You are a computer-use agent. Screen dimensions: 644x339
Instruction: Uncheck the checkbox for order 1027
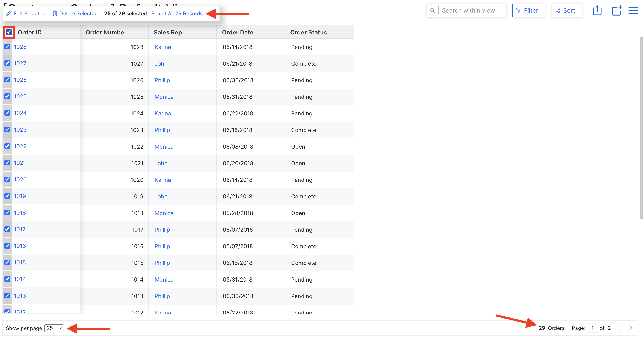(7, 63)
